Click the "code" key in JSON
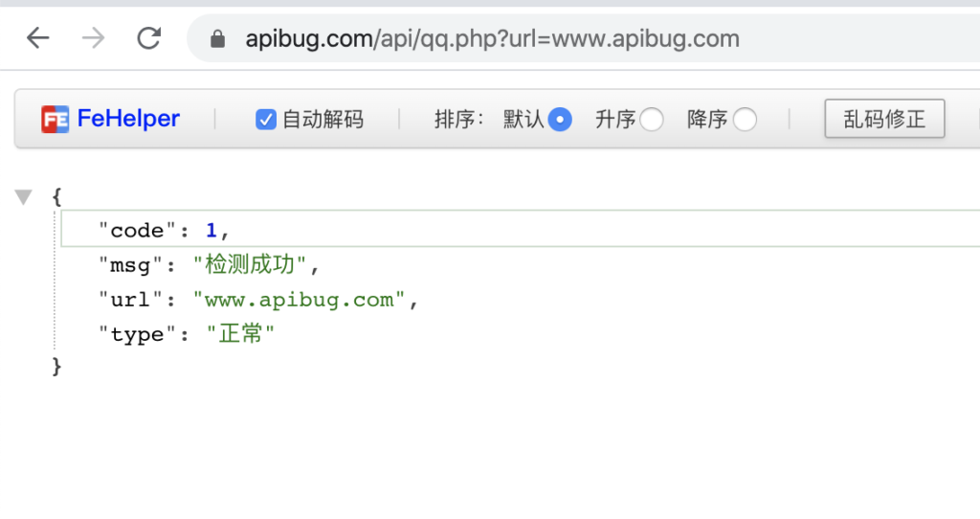Viewport: 980px width, 519px height. point(133,231)
